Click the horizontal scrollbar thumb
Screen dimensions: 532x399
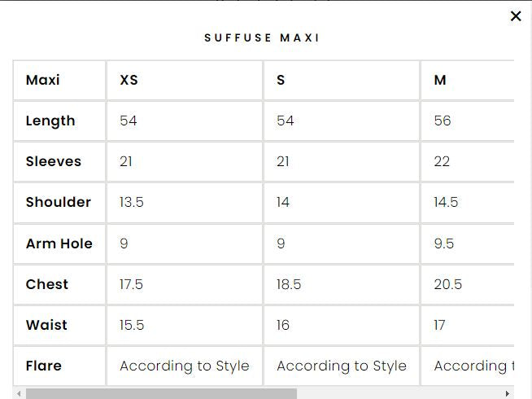161,393
